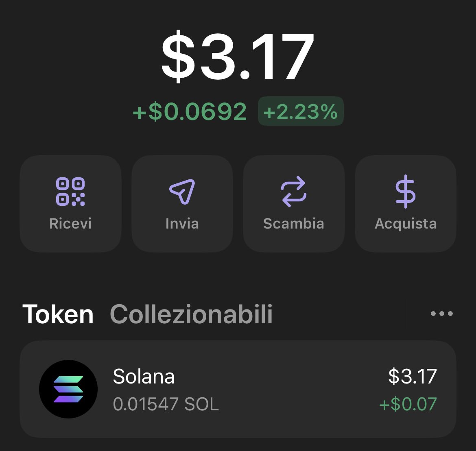Tap the +2.23% change badge

[301, 111]
